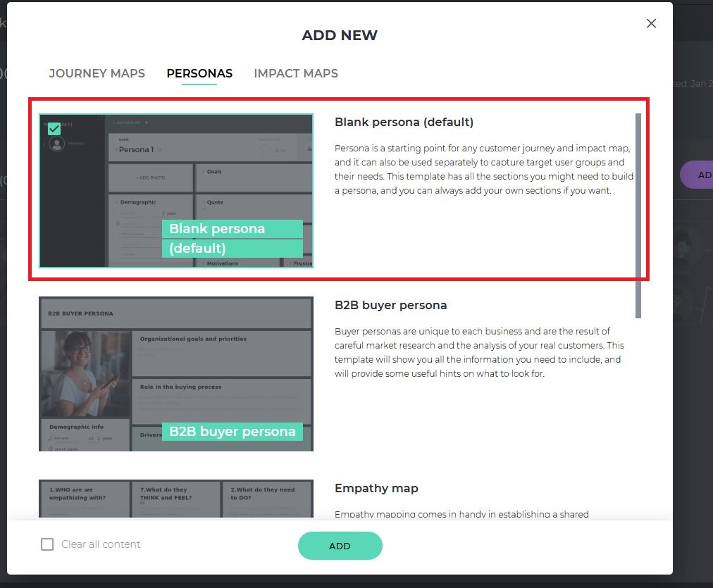The image size is (713, 588).
Task: Switch to the Journey Maps tab
Action: point(97,73)
